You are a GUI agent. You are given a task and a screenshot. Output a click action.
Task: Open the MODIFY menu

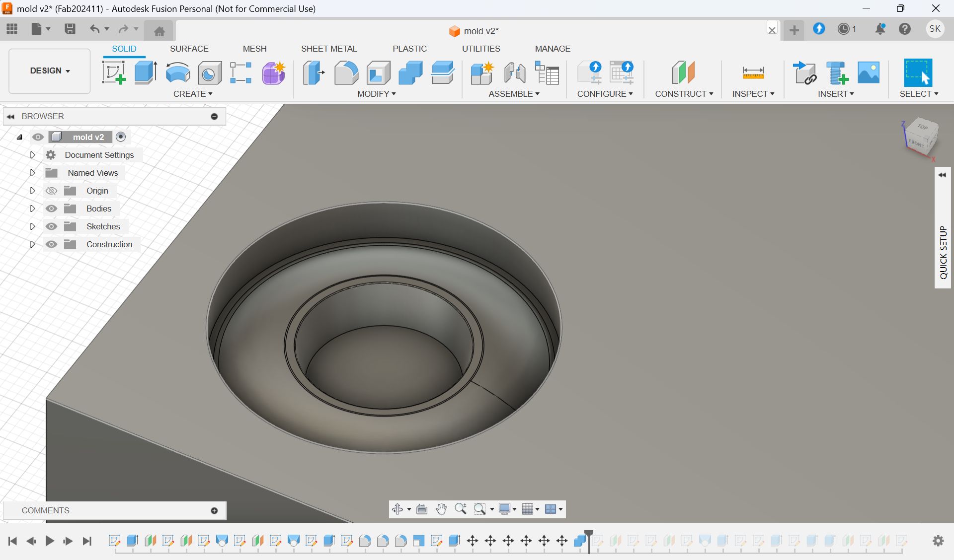(x=377, y=94)
